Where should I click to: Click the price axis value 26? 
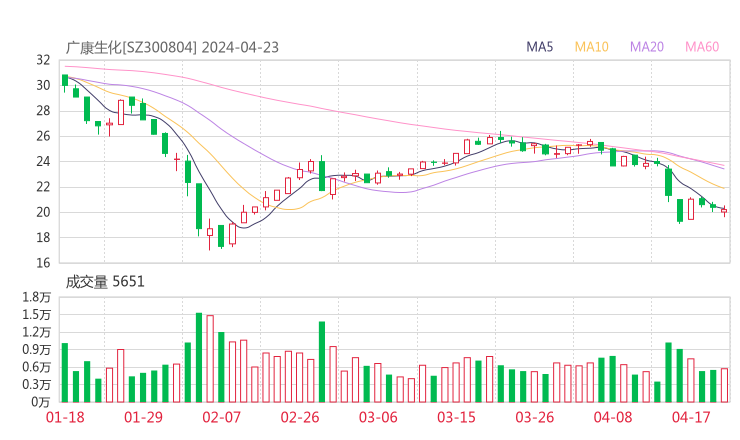point(43,136)
